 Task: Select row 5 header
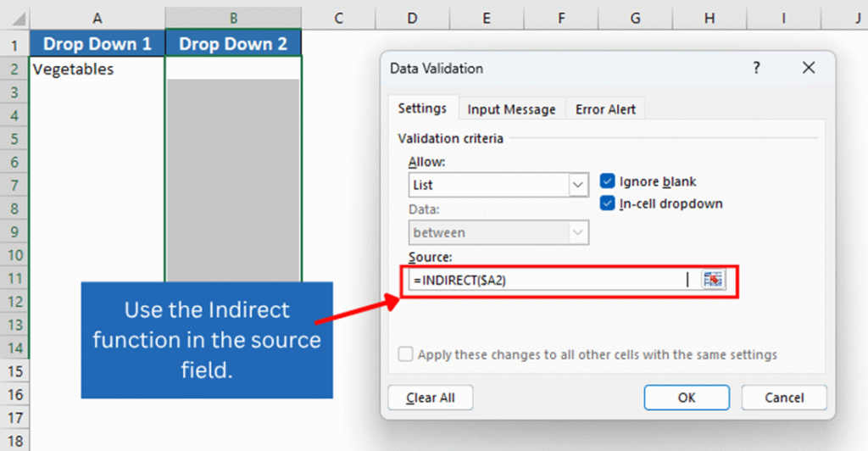(15, 138)
